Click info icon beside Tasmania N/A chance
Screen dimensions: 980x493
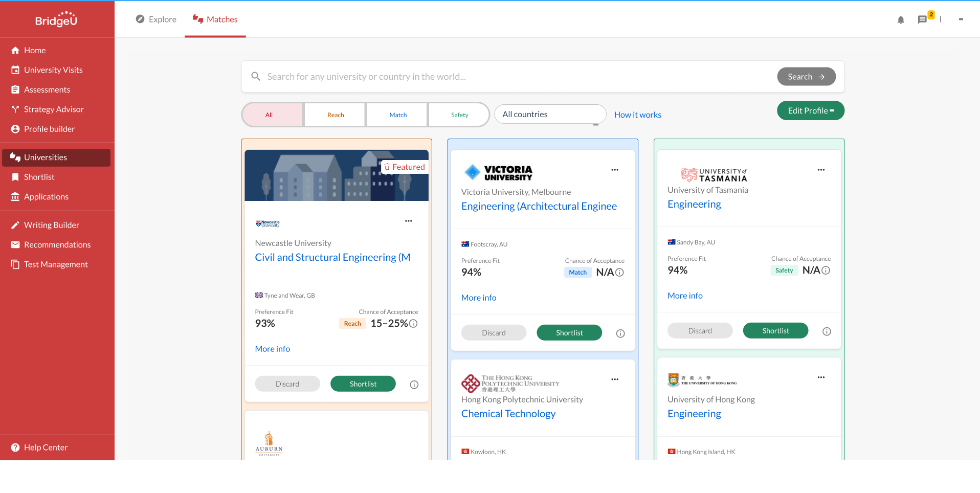tap(826, 270)
